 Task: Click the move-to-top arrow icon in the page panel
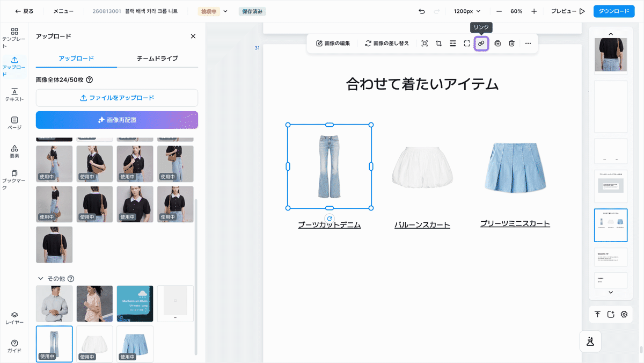coord(597,314)
